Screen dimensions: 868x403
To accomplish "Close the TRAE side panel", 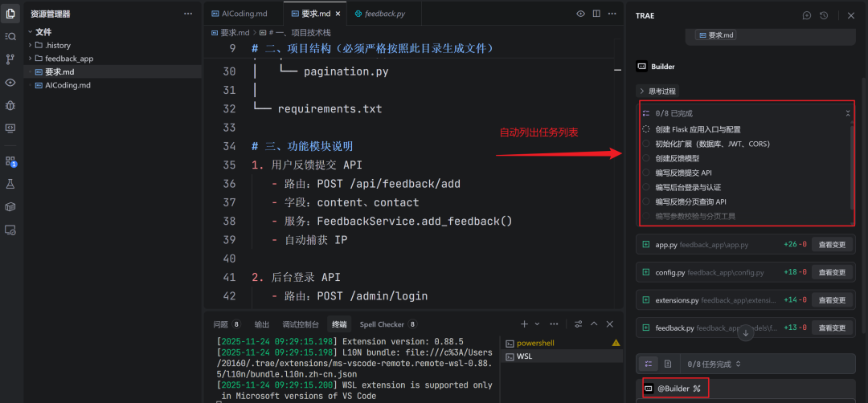I will point(851,15).
